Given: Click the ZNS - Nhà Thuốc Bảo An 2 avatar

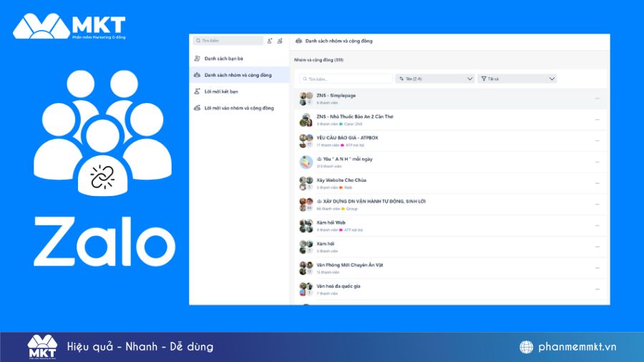Looking at the screenshot, I should tap(306, 120).
